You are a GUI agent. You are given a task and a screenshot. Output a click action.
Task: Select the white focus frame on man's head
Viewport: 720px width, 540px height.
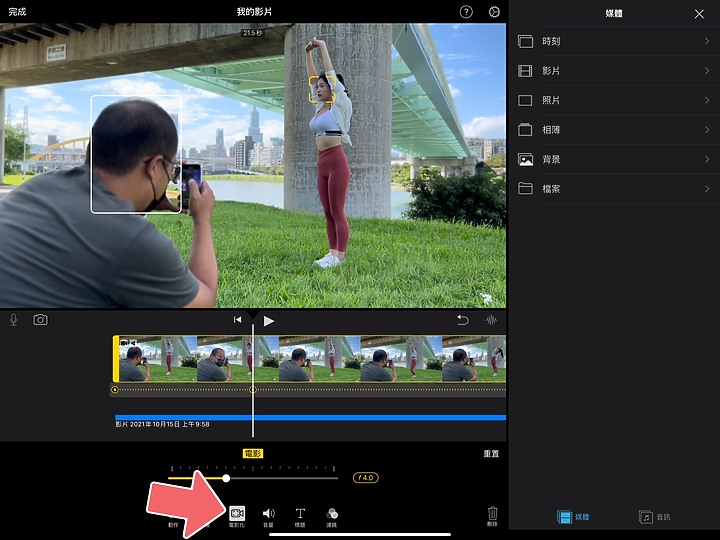(x=136, y=154)
